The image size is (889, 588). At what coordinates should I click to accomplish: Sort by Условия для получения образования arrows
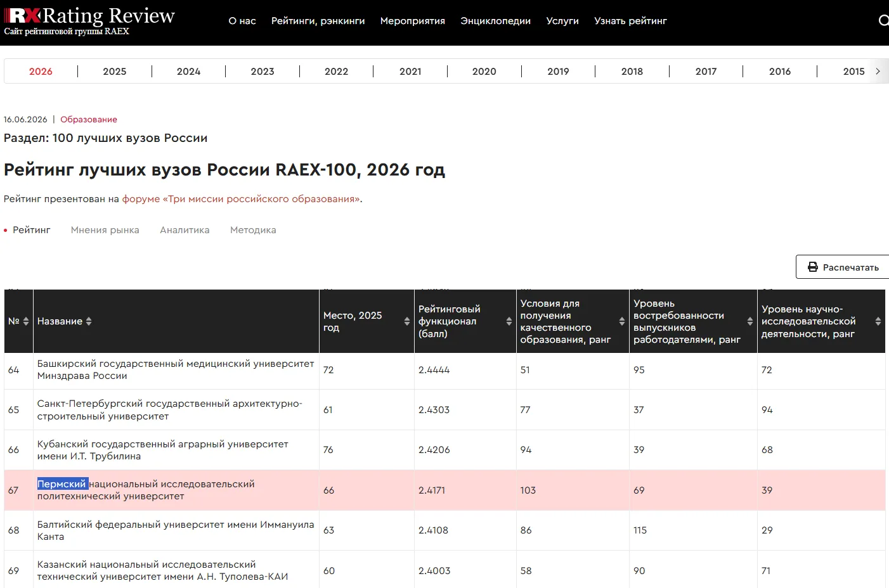[x=622, y=321]
